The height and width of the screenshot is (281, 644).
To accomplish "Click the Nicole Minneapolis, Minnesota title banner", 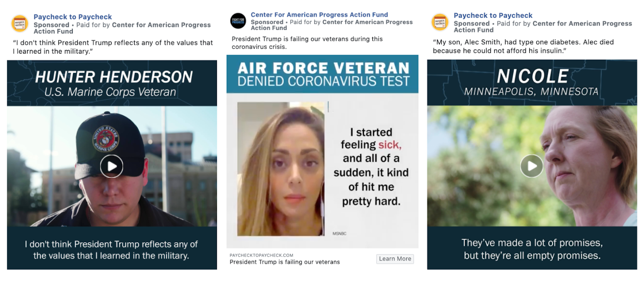I will (532, 83).
